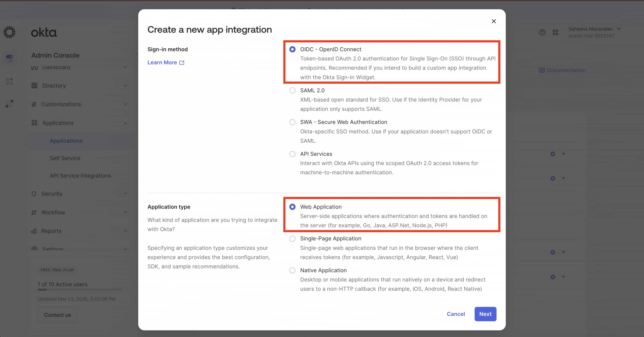
Task: Click the Okta logo spinner icon
Action: (9, 32)
